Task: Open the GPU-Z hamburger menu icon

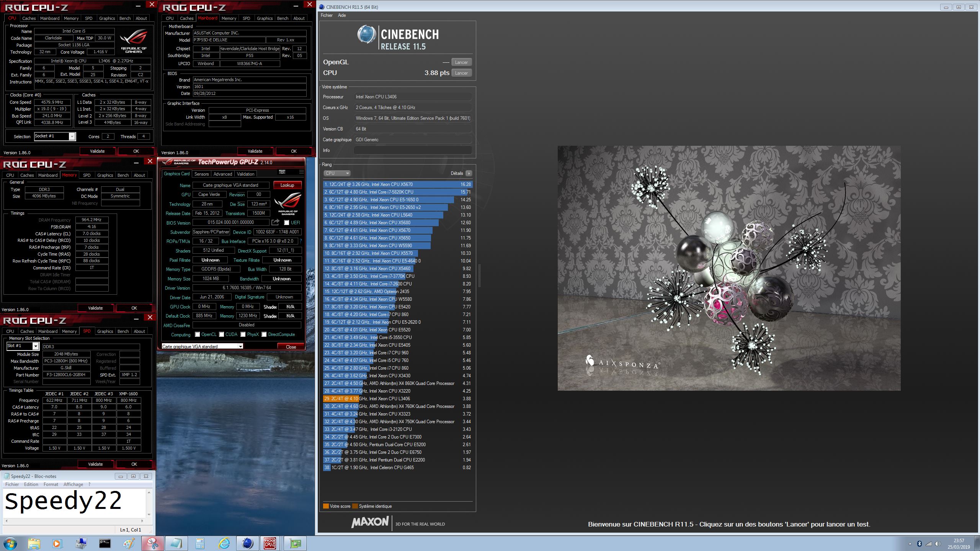Action: (x=301, y=172)
